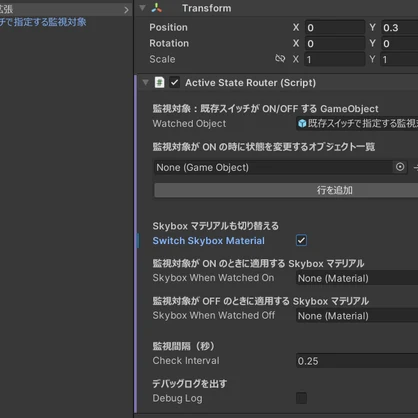Edit the Scale X field
This screenshot has height=418, width=418.
pos(335,59)
